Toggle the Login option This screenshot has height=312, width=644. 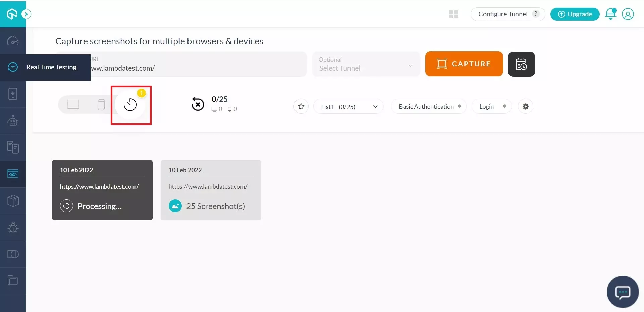pos(491,107)
